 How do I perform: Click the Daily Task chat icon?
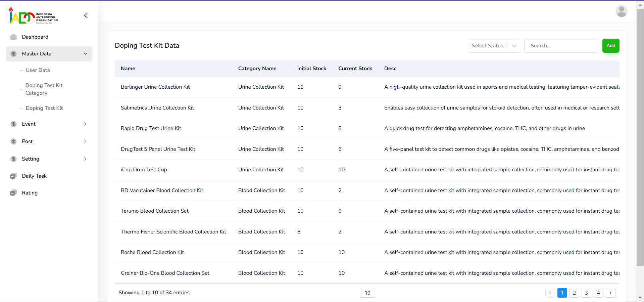[x=13, y=176]
